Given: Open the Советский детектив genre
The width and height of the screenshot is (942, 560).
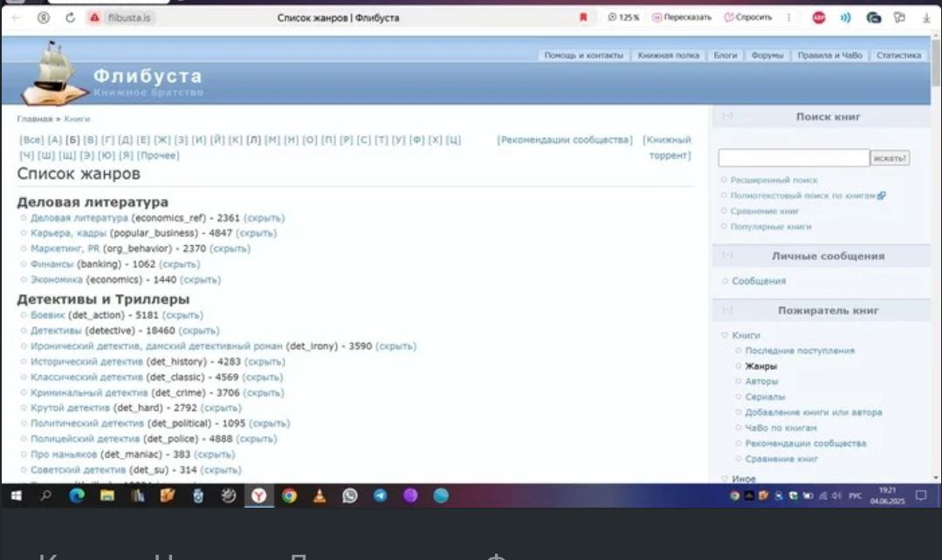Looking at the screenshot, I should point(78,470).
